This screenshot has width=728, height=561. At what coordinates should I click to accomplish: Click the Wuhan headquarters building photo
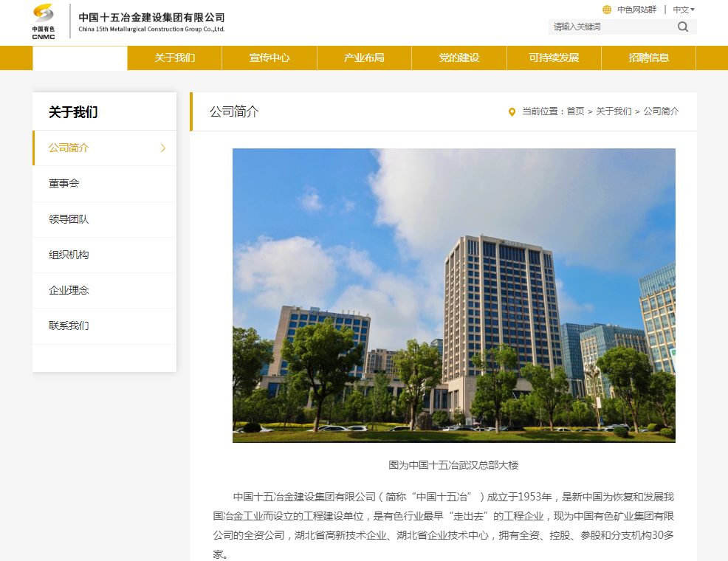453,295
